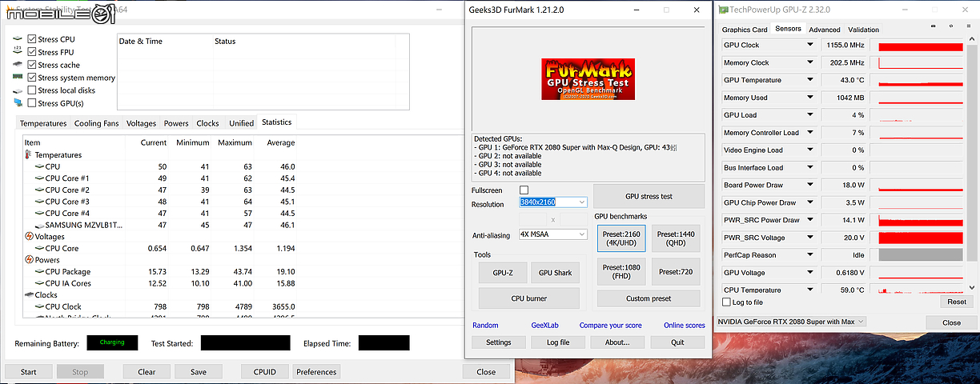Viewport: 980px width, 384px height.
Task: Open the Graphics Card tab in GPU-Z
Action: (x=745, y=30)
